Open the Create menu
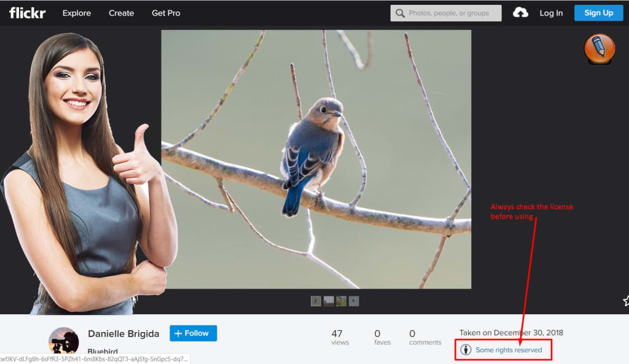This screenshot has width=629, height=364. tap(121, 13)
